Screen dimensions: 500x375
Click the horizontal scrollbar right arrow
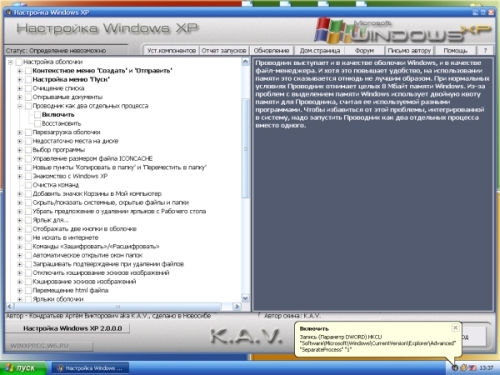237,306
